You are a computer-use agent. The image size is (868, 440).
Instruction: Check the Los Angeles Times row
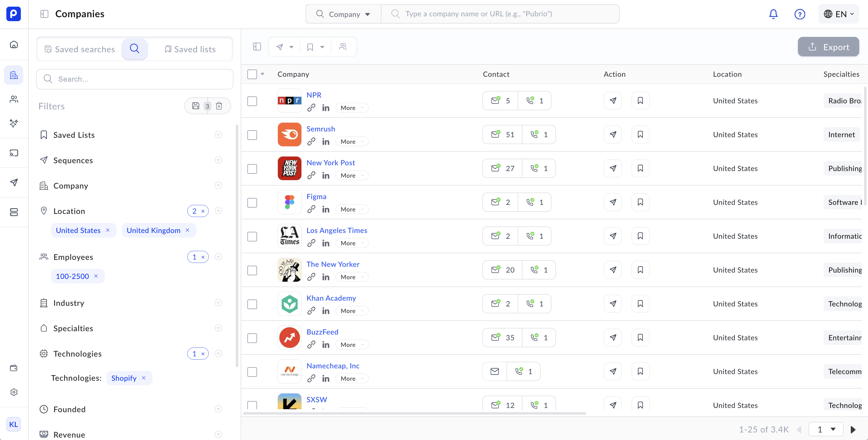click(x=252, y=236)
